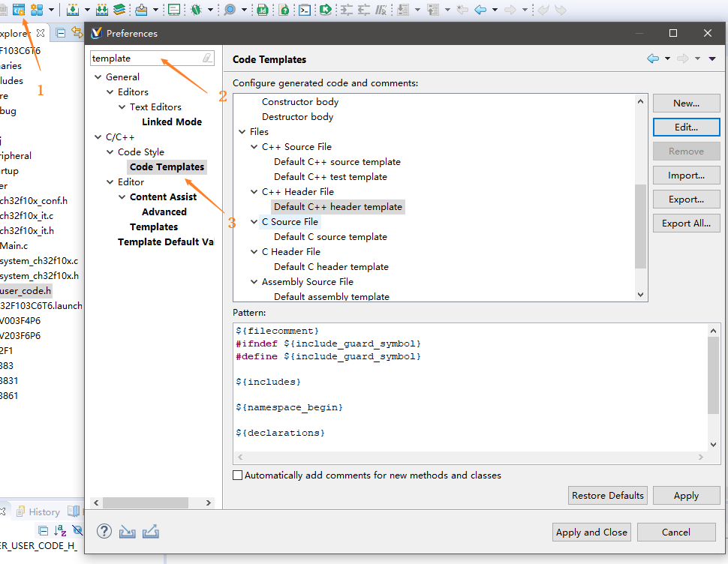
Task: Click the single green download-arrow toolbar icon
Action: pyautogui.click(x=73, y=9)
